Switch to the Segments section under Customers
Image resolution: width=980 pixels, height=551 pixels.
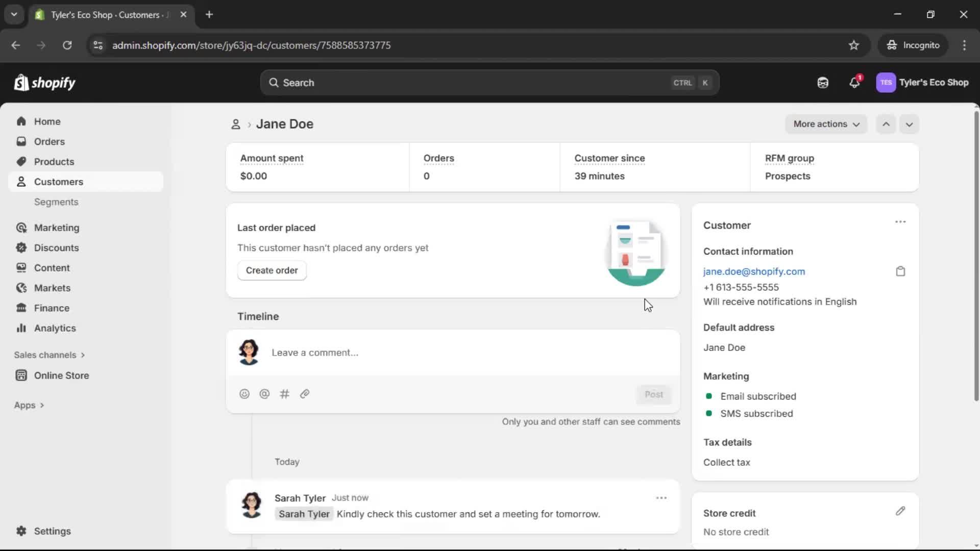point(56,202)
